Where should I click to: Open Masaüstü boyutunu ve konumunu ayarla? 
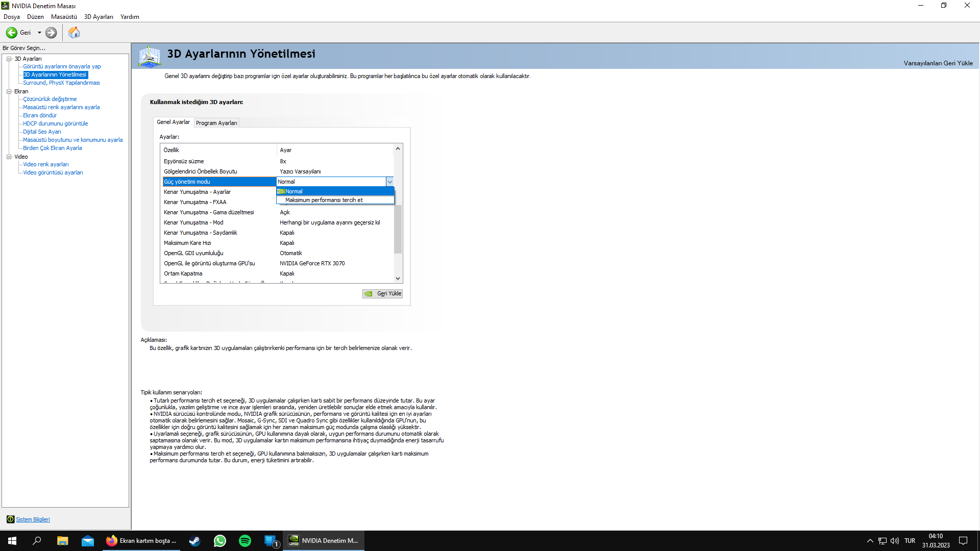tap(72, 140)
